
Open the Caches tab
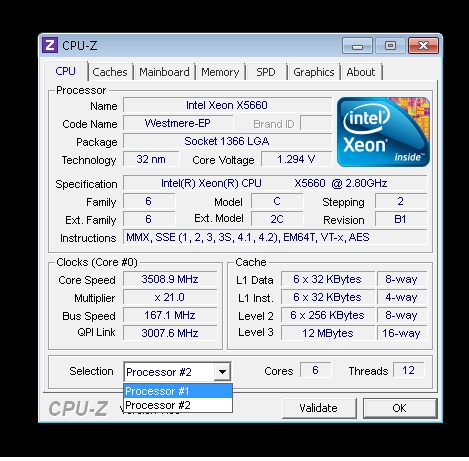point(110,72)
